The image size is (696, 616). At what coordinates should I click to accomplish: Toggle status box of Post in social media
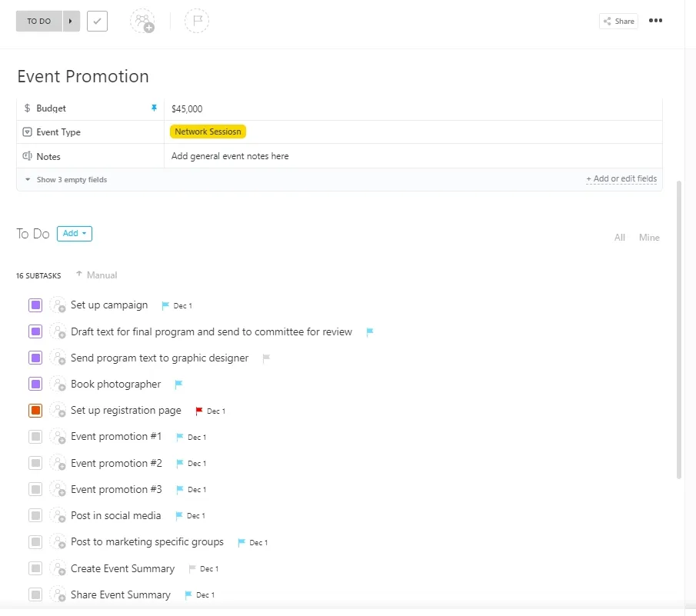(35, 515)
